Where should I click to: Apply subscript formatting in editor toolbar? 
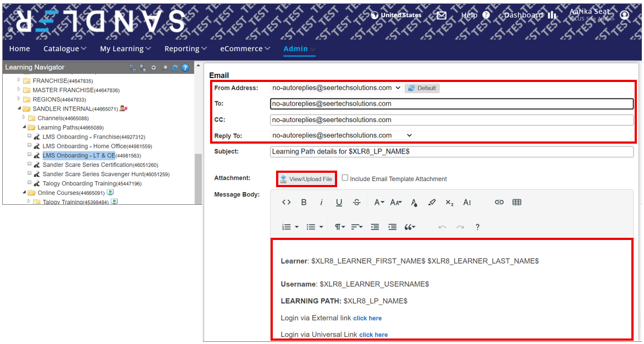449,202
